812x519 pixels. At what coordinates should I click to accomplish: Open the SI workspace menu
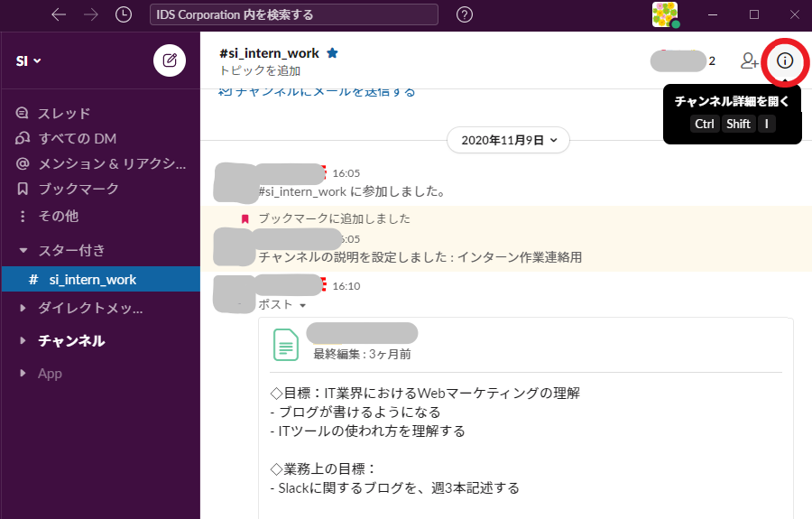[29, 61]
